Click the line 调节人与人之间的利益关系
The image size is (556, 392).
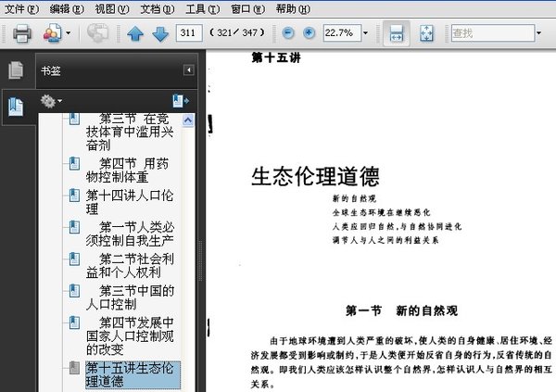click(x=385, y=240)
